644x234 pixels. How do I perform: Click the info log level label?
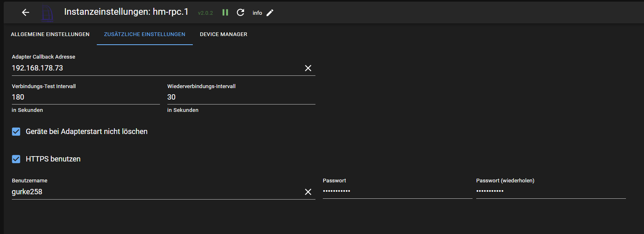tap(257, 13)
